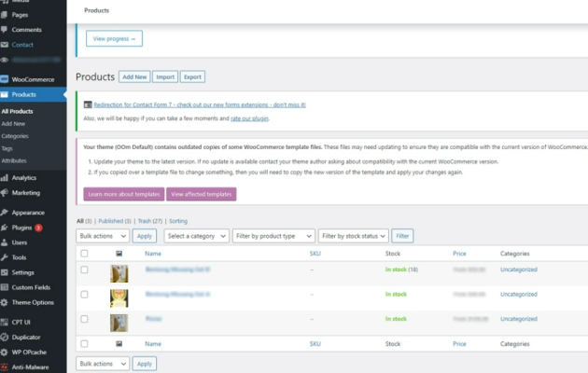Viewport: 588px width, 373px height.
Task: Open Attributes submenu item
Action: pyautogui.click(x=14, y=160)
